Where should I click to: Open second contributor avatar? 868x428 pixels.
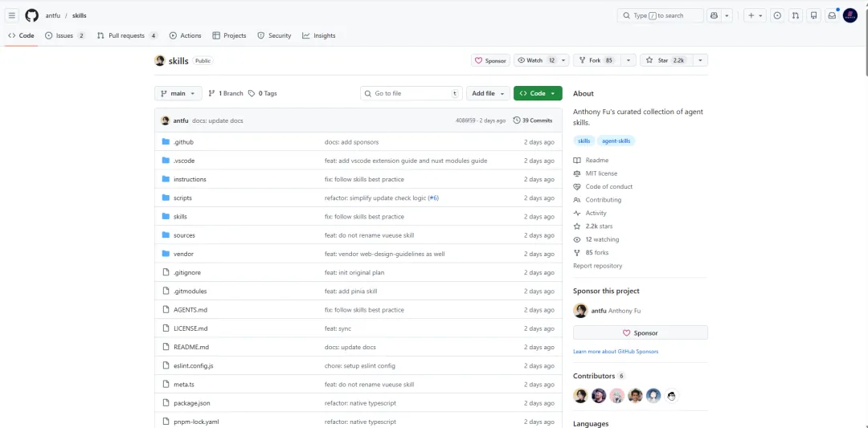pos(599,395)
